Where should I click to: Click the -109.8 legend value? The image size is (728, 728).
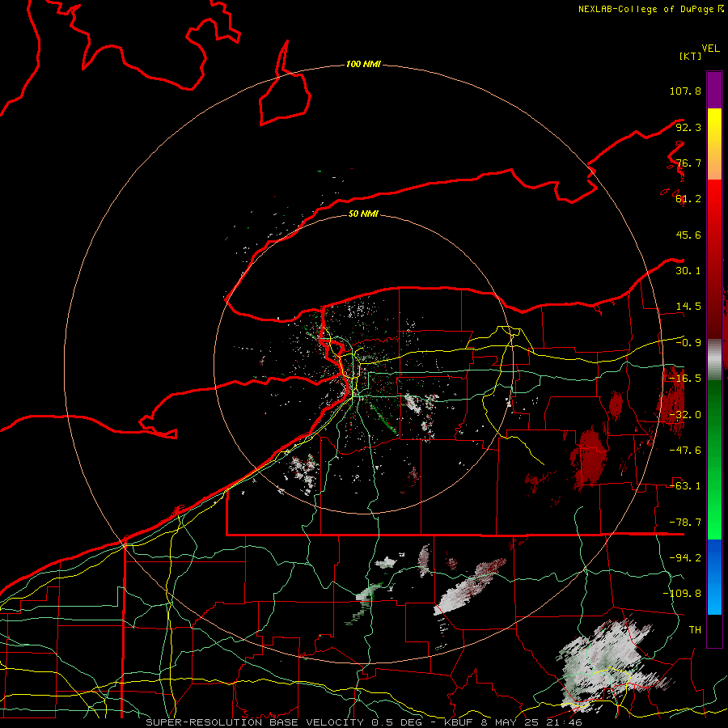[x=682, y=594]
